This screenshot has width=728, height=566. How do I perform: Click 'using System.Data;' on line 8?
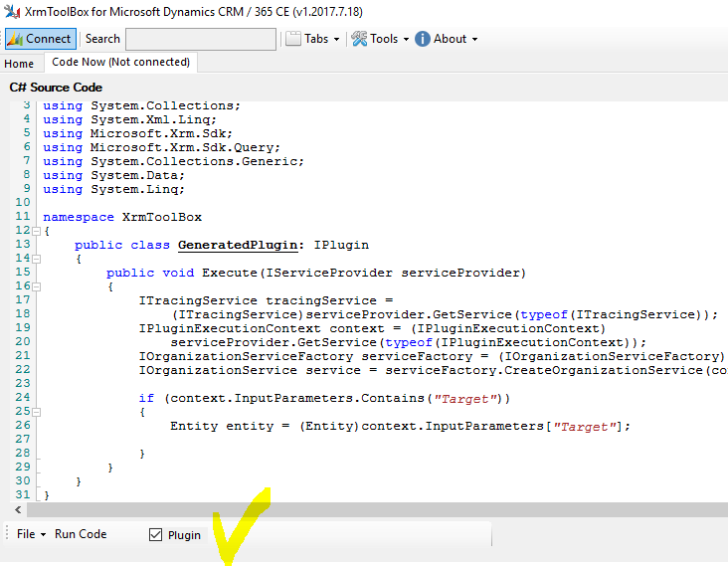113,175
